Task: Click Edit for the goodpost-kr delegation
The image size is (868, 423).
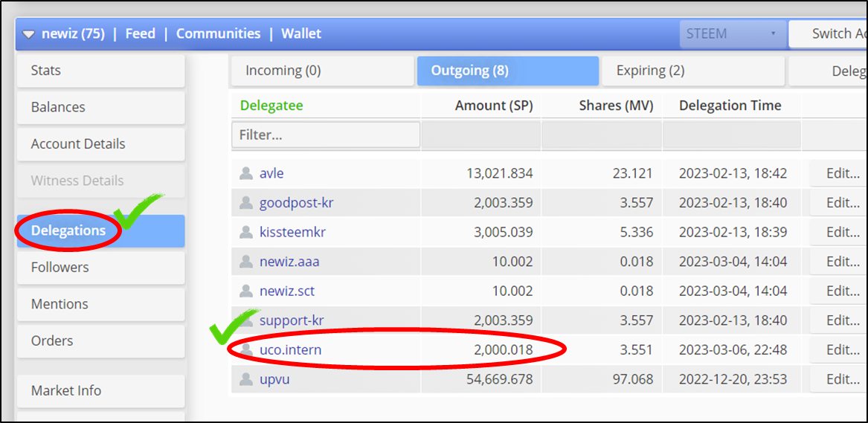Action: (839, 203)
